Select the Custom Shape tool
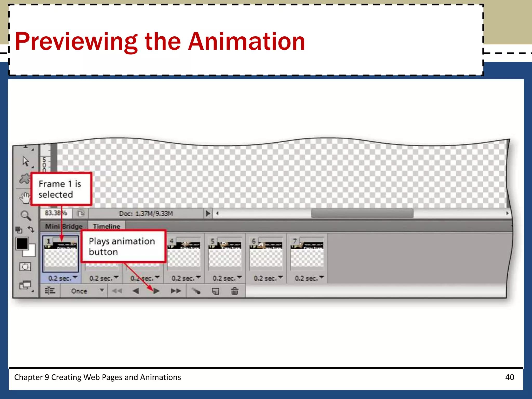 (x=24, y=179)
